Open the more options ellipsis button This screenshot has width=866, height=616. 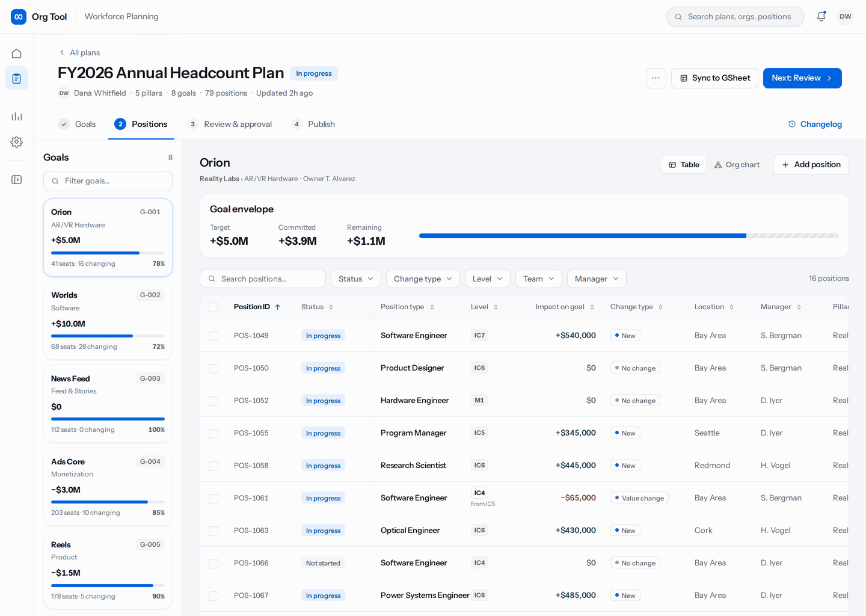click(656, 78)
